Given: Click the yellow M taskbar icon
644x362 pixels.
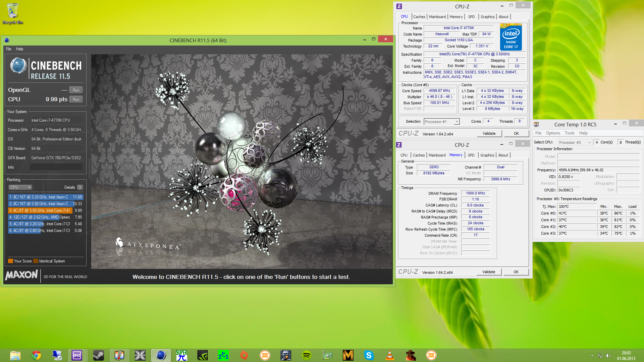Looking at the screenshot, I should 348,355.
